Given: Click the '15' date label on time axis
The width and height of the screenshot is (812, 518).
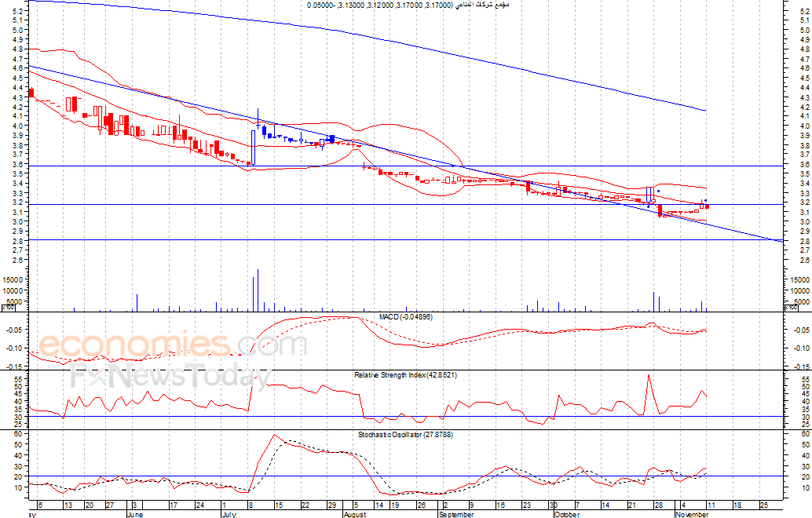Looking at the screenshot, I should pyautogui.click(x=278, y=505).
